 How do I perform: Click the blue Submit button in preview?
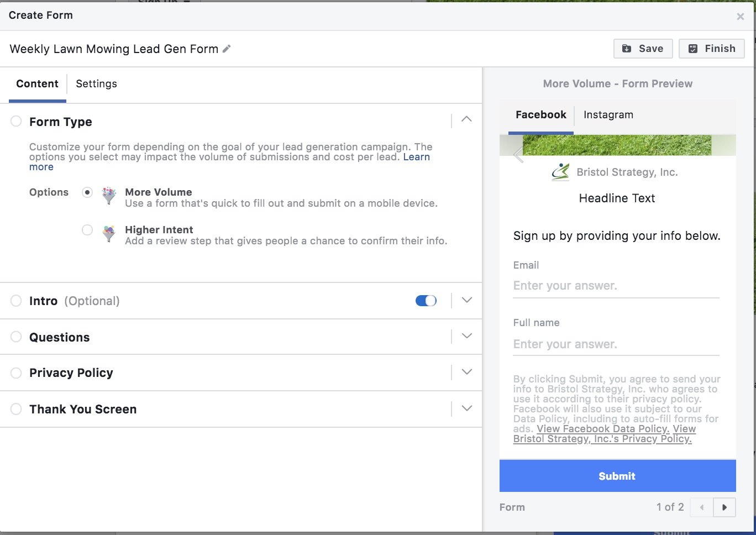pos(617,476)
